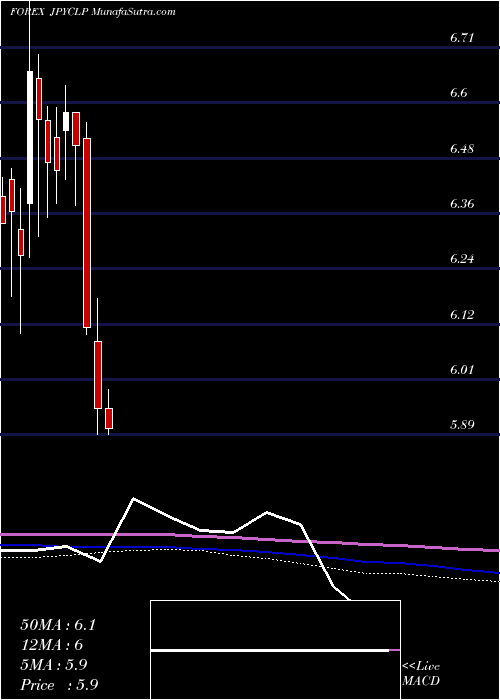Click the 12MA : 6 readout
This screenshot has height=700, width=500.
52,645
